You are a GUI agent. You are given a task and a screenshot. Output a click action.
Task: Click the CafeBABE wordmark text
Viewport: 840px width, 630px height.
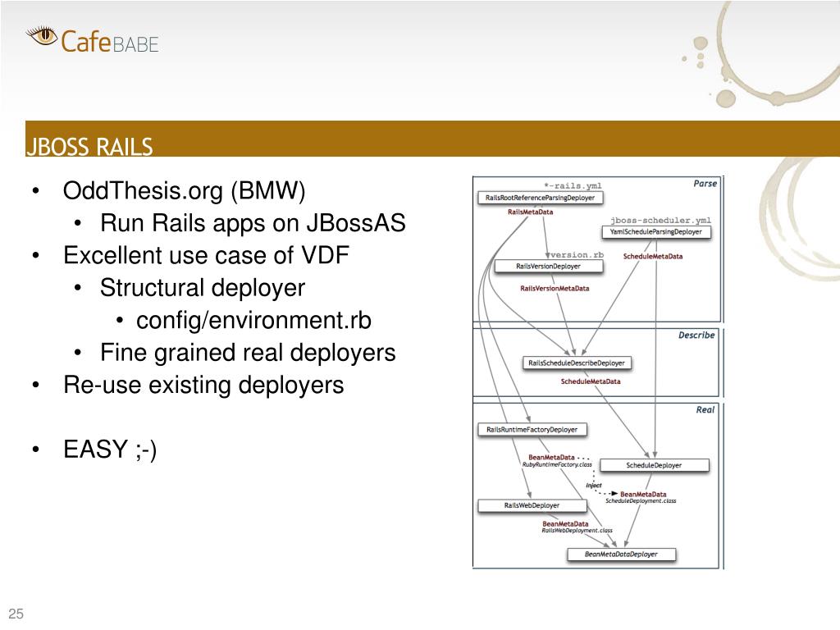click(110, 42)
